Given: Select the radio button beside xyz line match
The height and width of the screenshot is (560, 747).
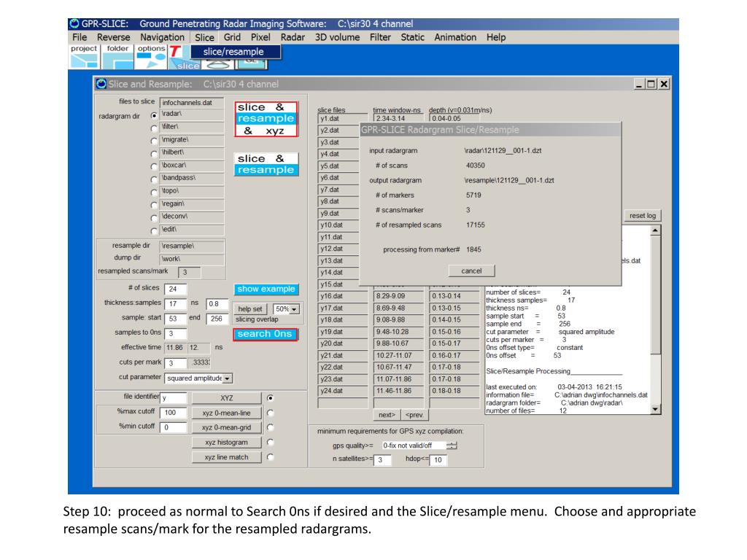Looking at the screenshot, I should click(x=271, y=456).
